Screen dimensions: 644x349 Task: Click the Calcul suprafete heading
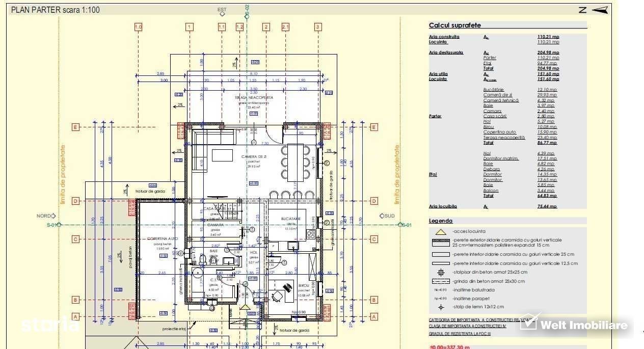(x=454, y=25)
